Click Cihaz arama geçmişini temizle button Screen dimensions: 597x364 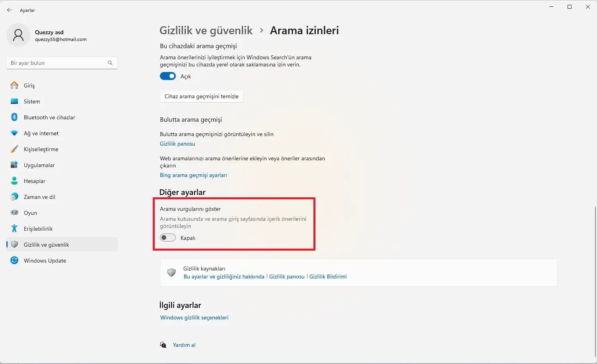[x=202, y=96]
